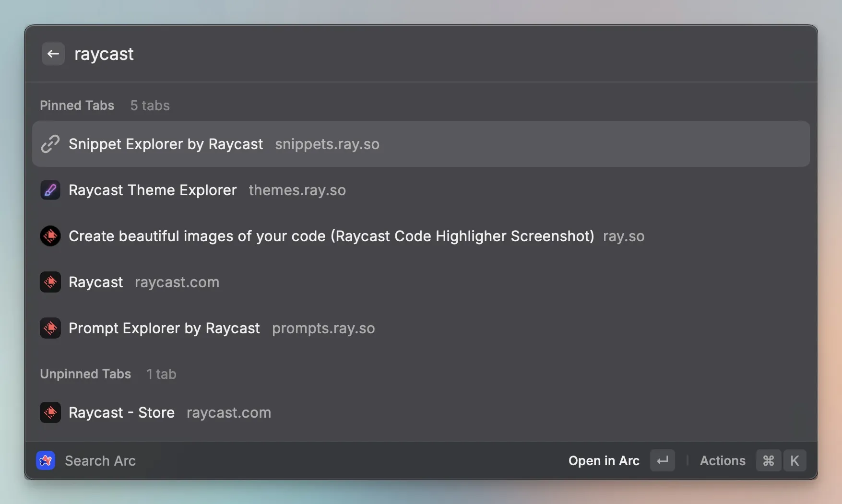Choose the Prompt Explorer by Raycast result

(164, 328)
